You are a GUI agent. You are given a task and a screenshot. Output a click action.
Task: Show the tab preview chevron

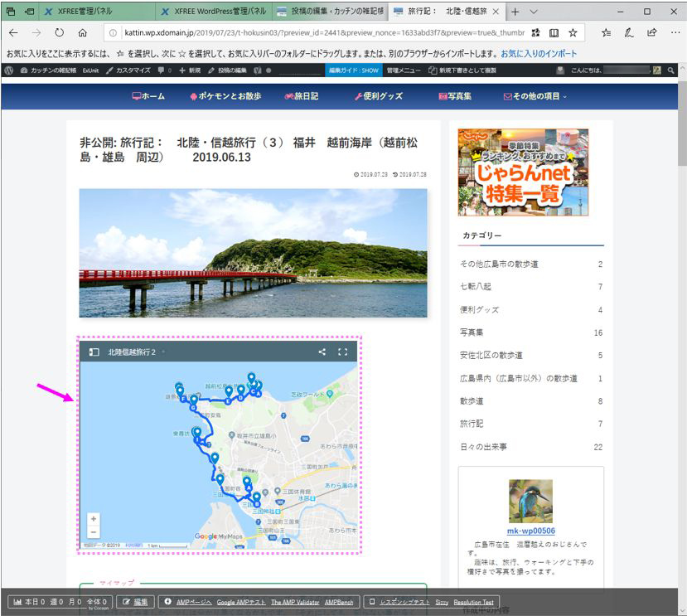tap(533, 12)
